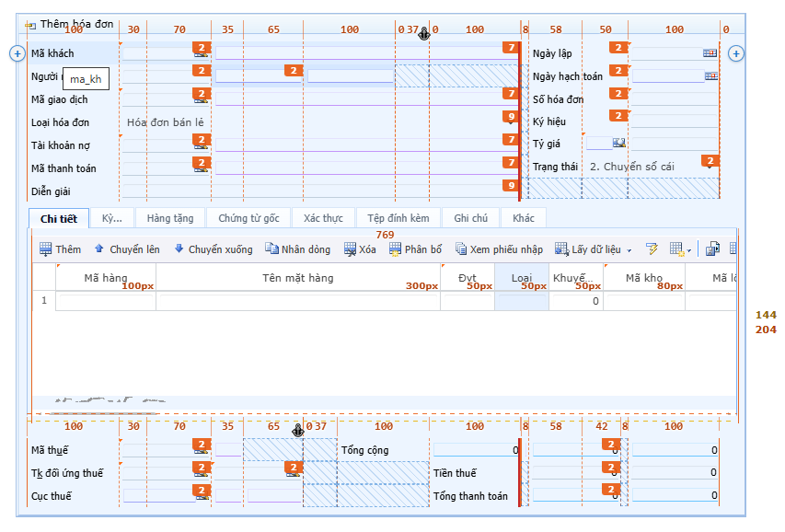
Task: Click the first Tổng cộng amount field
Action: [476, 450]
